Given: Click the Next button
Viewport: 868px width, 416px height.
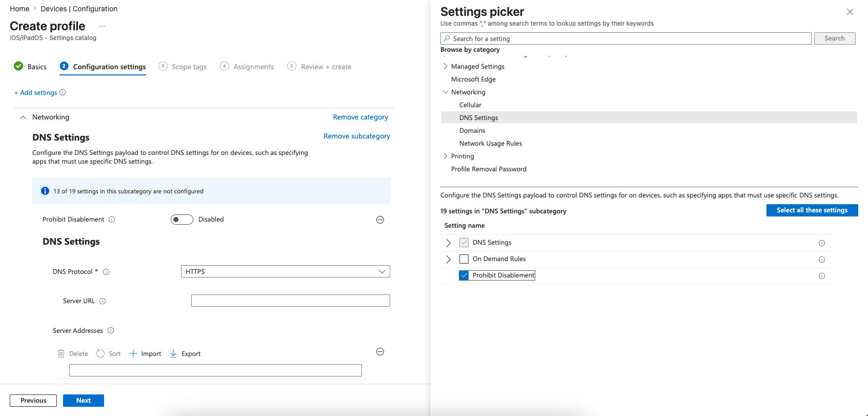Looking at the screenshot, I should tap(84, 401).
